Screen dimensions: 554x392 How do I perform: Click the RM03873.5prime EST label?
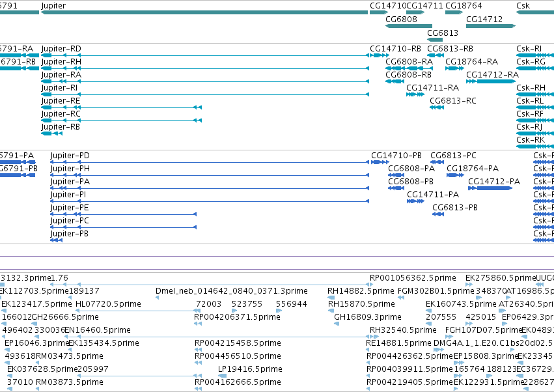point(70,382)
